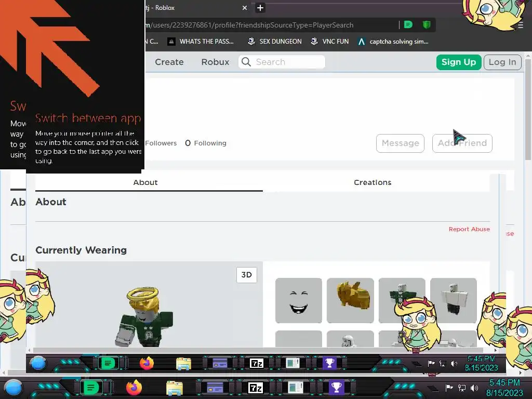Open a new browser tab with plus button

pos(260,8)
